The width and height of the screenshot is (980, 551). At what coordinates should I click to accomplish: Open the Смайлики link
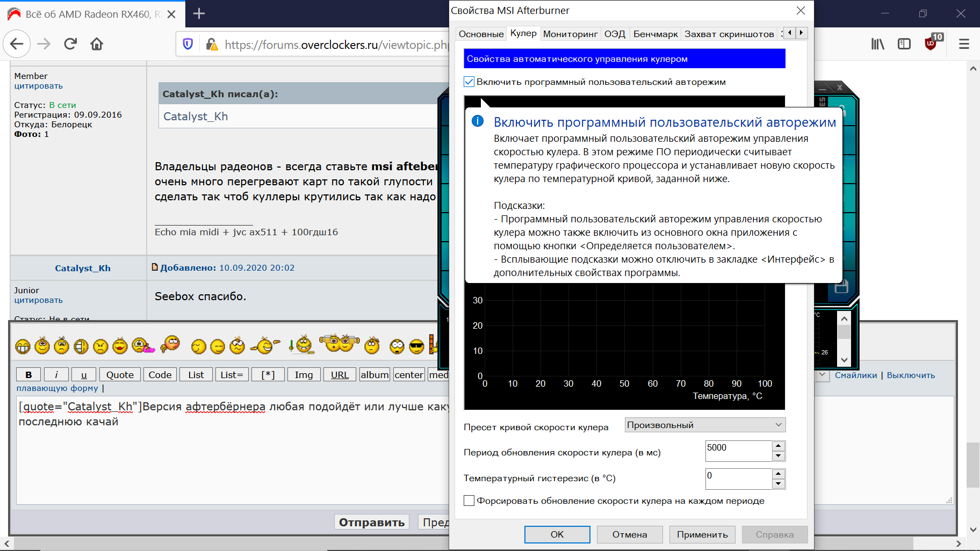[856, 375]
